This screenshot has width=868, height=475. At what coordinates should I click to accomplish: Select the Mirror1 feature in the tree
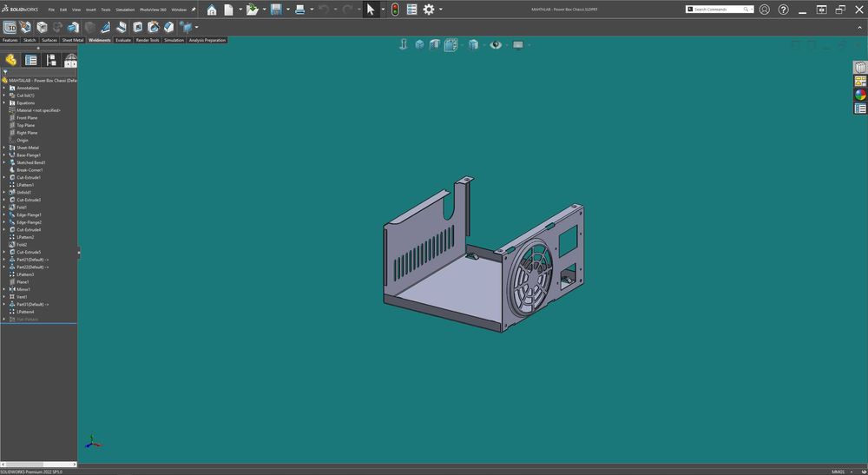tap(23, 289)
